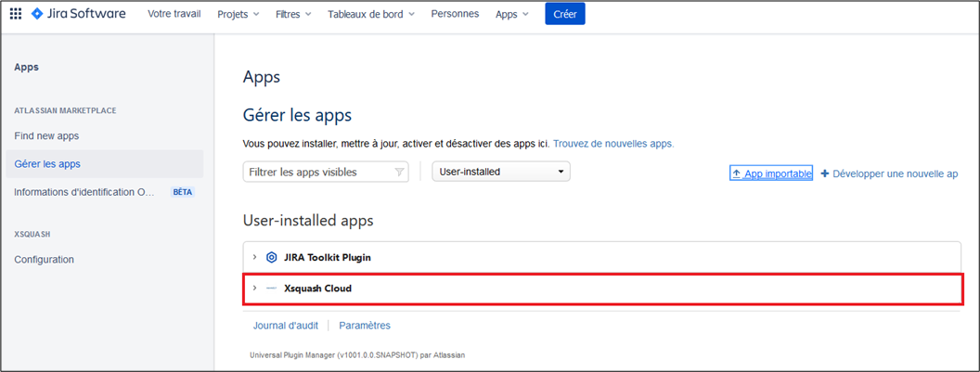Open the Apps top menu

(512, 14)
